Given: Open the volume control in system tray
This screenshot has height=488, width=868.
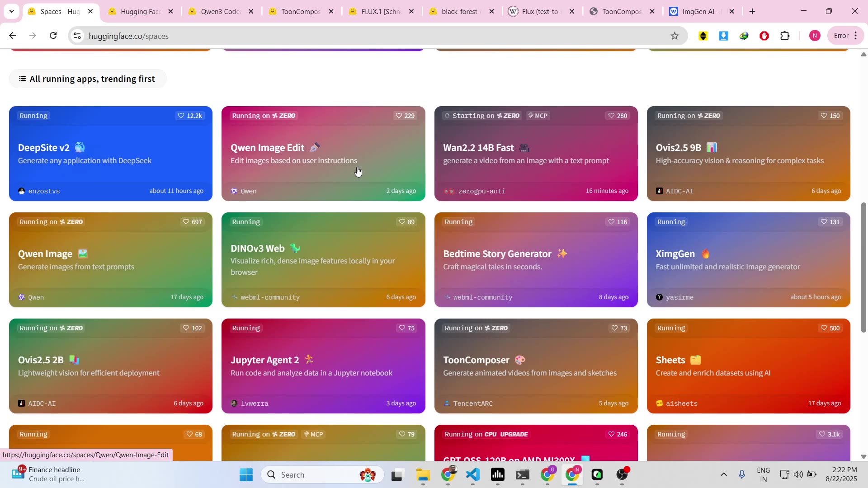Looking at the screenshot, I should pyautogui.click(x=798, y=474).
